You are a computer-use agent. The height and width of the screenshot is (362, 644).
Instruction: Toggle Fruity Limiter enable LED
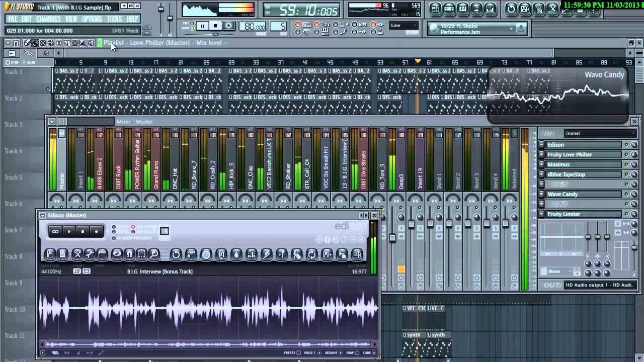626,214
